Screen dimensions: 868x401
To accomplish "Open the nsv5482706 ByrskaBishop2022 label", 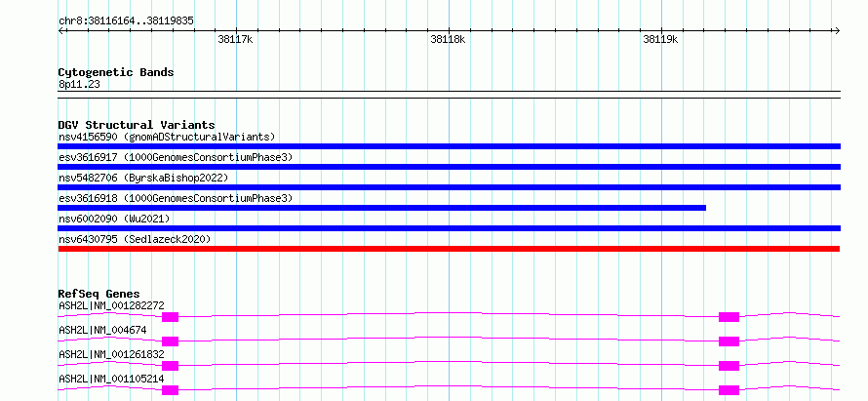I will point(143,178).
